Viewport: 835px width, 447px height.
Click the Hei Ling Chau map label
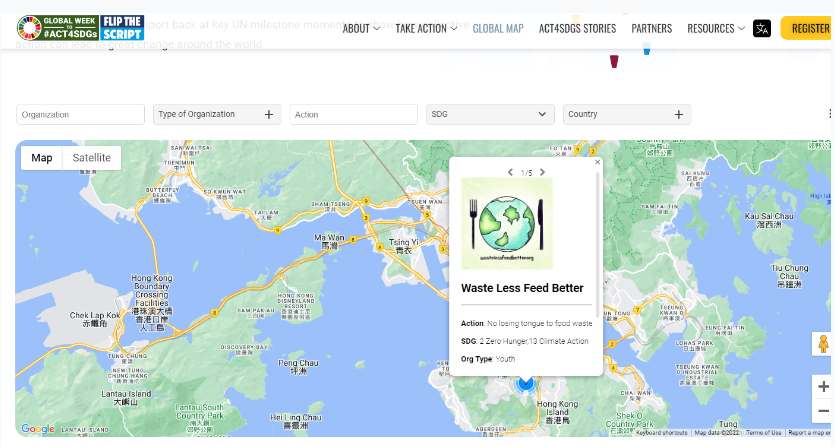[x=296, y=421]
